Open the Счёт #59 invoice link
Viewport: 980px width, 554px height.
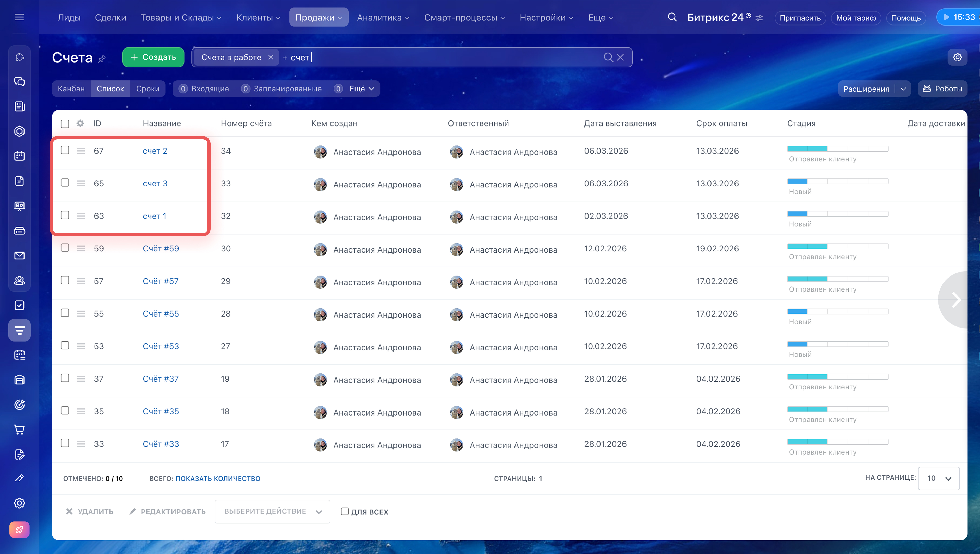click(x=161, y=248)
